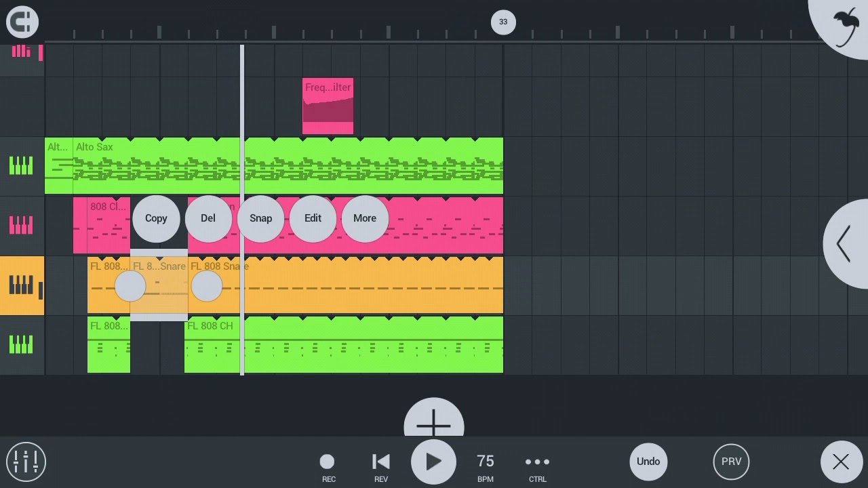
Task: Open the FL Studio fruit logo menu
Action: (844, 26)
